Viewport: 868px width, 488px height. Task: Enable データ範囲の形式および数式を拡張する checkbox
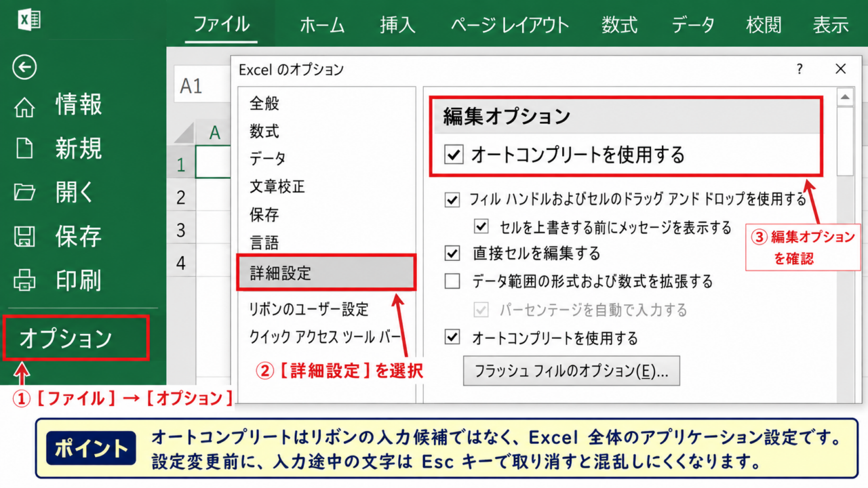pyautogui.click(x=452, y=281)
